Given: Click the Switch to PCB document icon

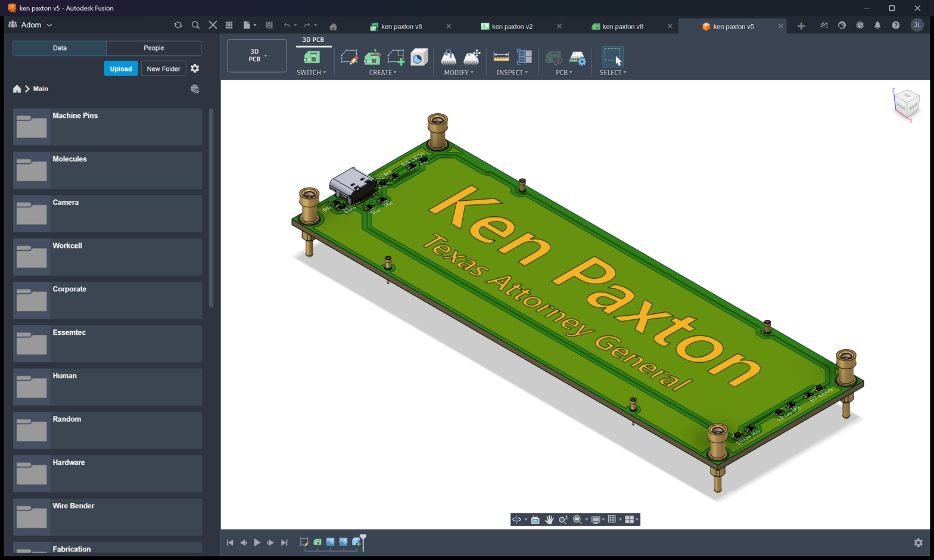Looking at the screenshot, I should 312,57.
